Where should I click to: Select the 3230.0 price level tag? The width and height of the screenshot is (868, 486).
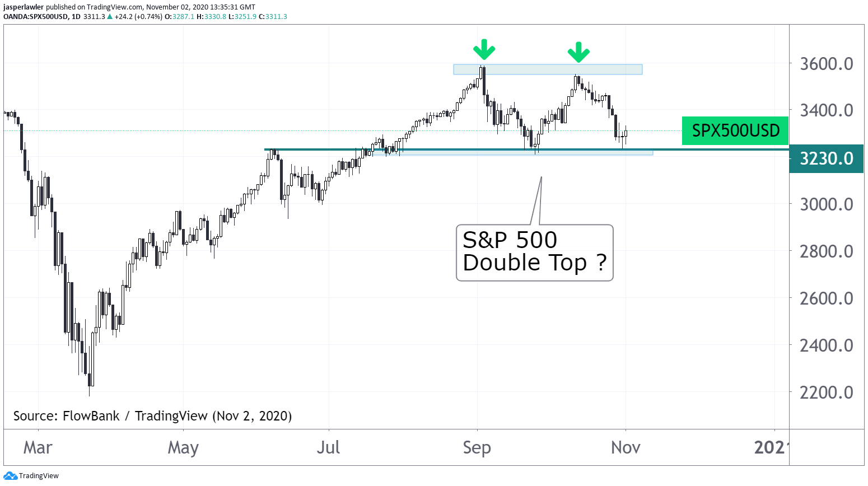[x=826, y=158]
